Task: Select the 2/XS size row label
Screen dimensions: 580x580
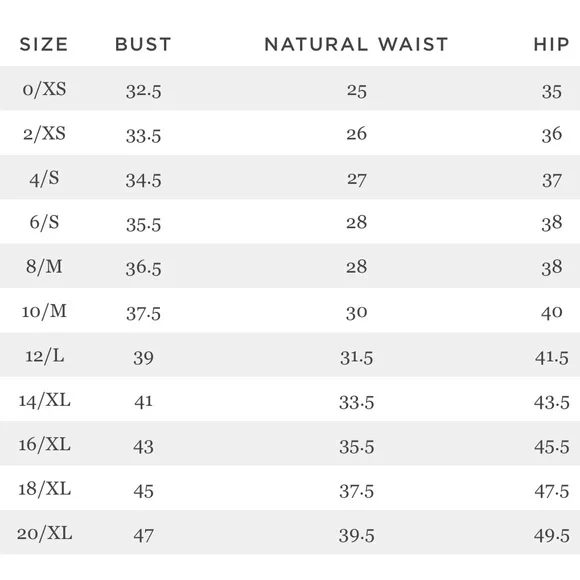Action: [x=44, y=134]
